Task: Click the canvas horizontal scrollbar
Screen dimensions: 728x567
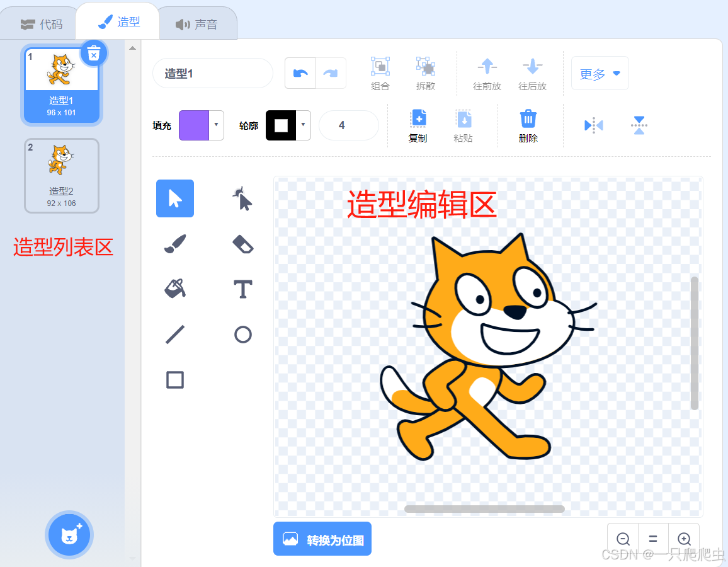Action: pyautogui.click(x=484, y=508)
